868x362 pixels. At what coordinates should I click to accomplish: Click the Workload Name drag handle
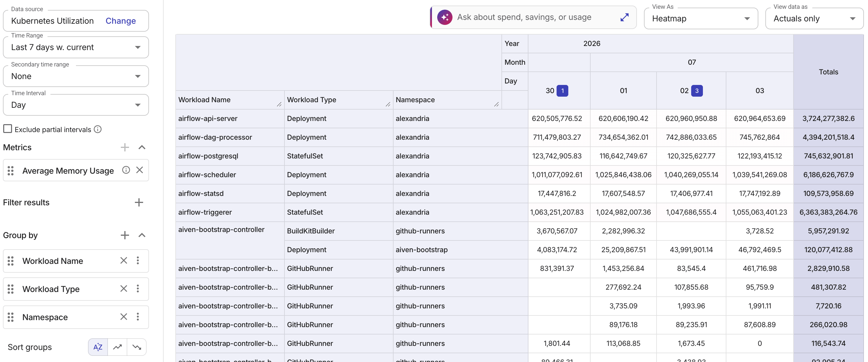(11, 261)
